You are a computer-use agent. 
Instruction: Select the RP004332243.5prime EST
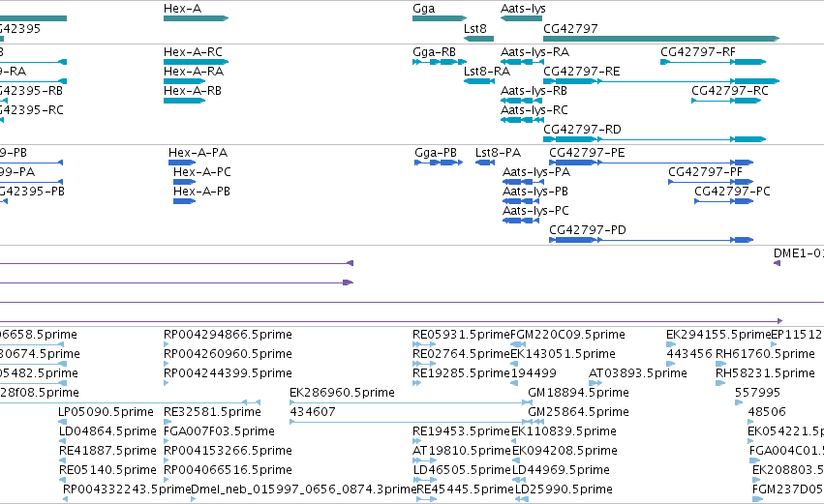(65, 500)
